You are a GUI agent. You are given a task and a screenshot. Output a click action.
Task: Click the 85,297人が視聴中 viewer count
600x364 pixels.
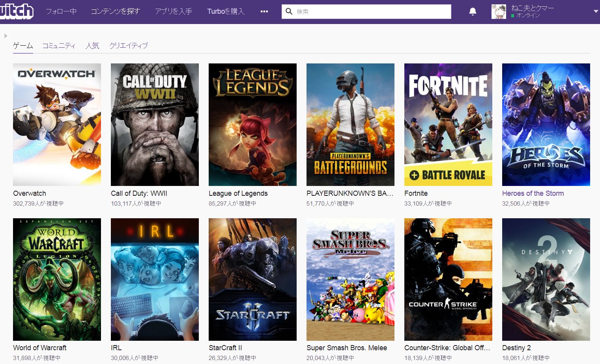click(232, 204)
